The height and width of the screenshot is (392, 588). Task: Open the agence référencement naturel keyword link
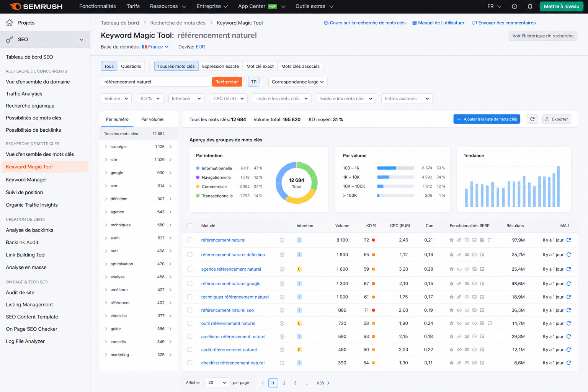pos(231,269)
